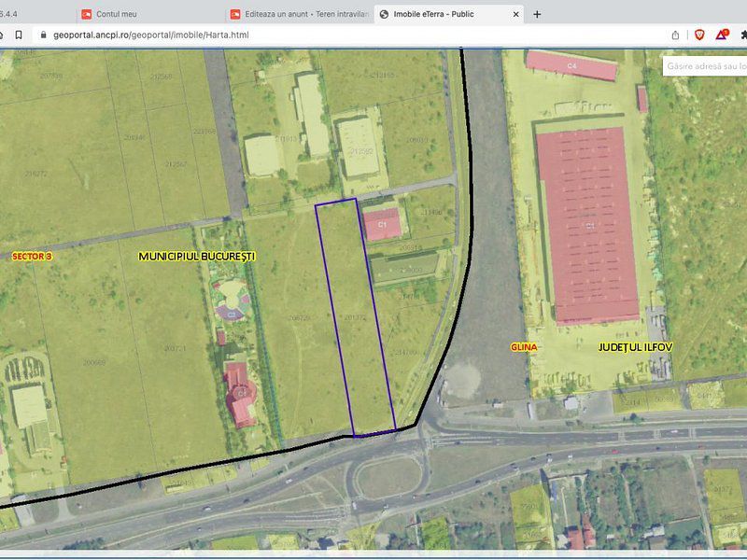
Task: Click the MUNICIPIUL BUCUREȘTI map label
Action: click(199, 253)
